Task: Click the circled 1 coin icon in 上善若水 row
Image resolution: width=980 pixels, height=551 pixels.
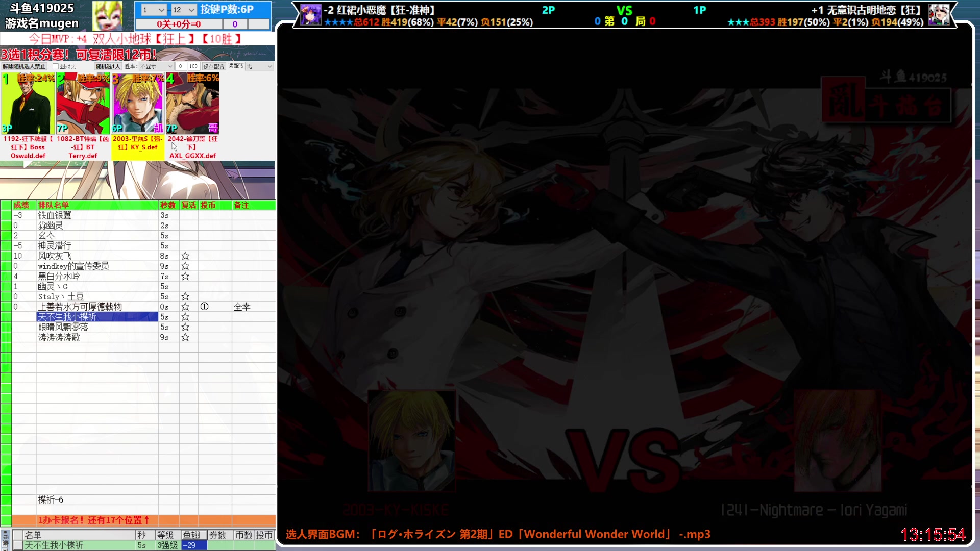Action: coord(205,307)
